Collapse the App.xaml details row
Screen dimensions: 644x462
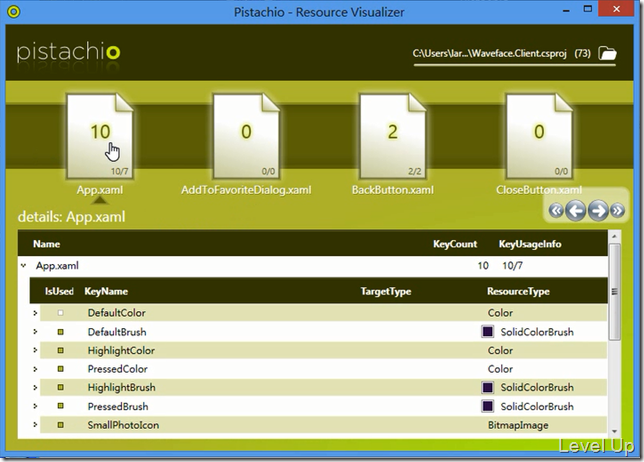23,266
